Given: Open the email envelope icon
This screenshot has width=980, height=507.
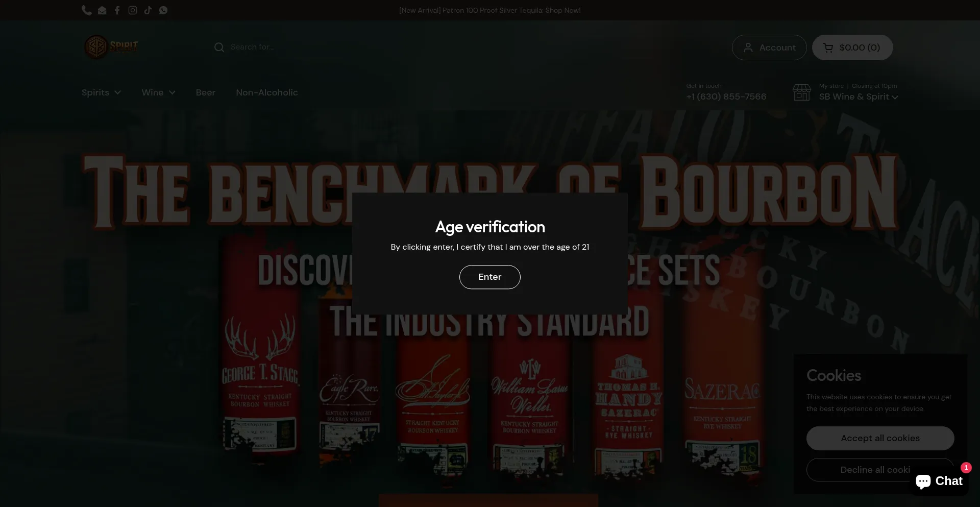Looking at the screenshot, I should click(x=102, y=10).
